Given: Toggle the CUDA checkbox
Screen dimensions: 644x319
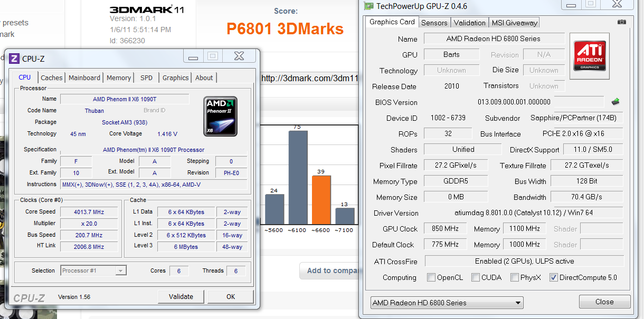Looking at the screenshot, I should (476, 277).
